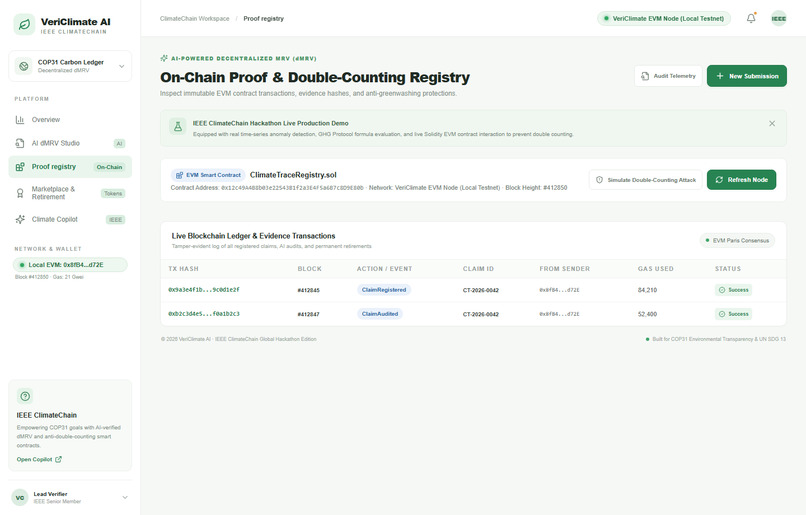Click Claim ID in the ClaimAudited row
Image resolution: width=806 pixels, height=515 pixels.
click(481, 314)
